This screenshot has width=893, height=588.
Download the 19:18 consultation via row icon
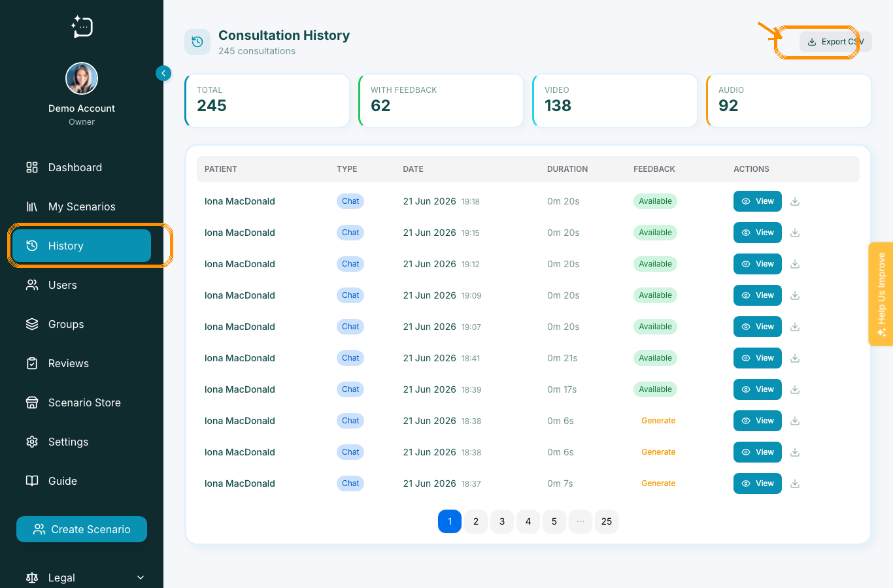[x=795, y=201]
